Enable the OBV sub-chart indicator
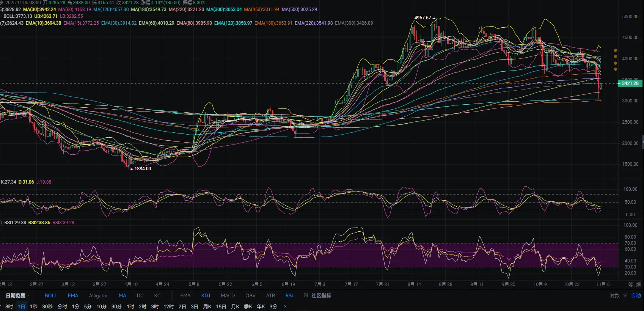Image resolution: width=644 pixels, height=311 pixels. click(x=250, y=295)
